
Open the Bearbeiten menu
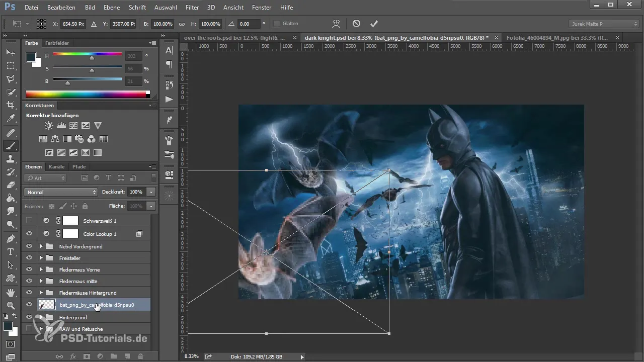pos(61,8)
